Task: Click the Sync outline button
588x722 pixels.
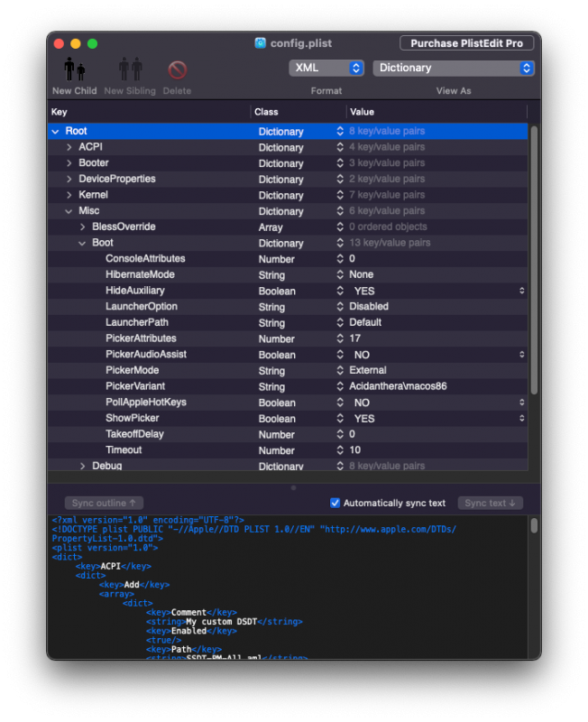Action: click(x=104, y=503)
